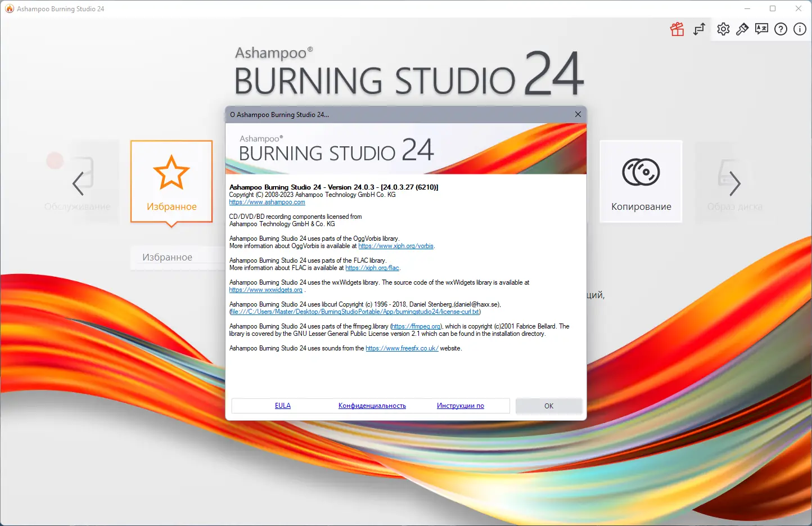Select the Копирование disc copy tile
This screenshot has height=526, width=812.
(641, 182)
